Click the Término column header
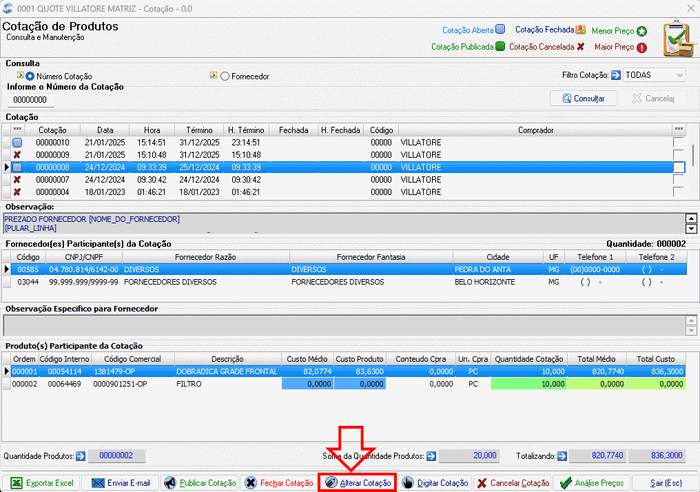Screen dimensions: 700x492 coord(199,130)
